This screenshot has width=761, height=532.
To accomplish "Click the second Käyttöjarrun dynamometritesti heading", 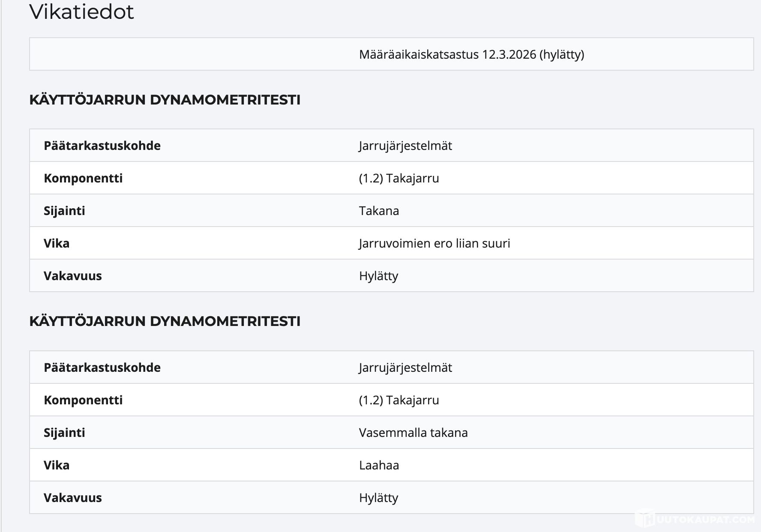I will pyautogui.click(x=165, y=321).
